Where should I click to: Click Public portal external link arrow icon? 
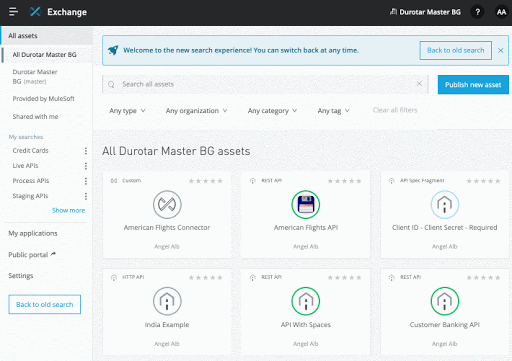tap(53, 254)
